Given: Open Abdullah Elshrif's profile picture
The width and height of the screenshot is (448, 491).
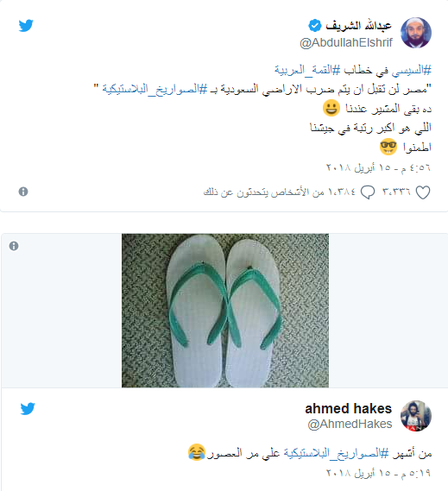Looking at the screenshot, I should pyautogui.click(x=416, y=33).
